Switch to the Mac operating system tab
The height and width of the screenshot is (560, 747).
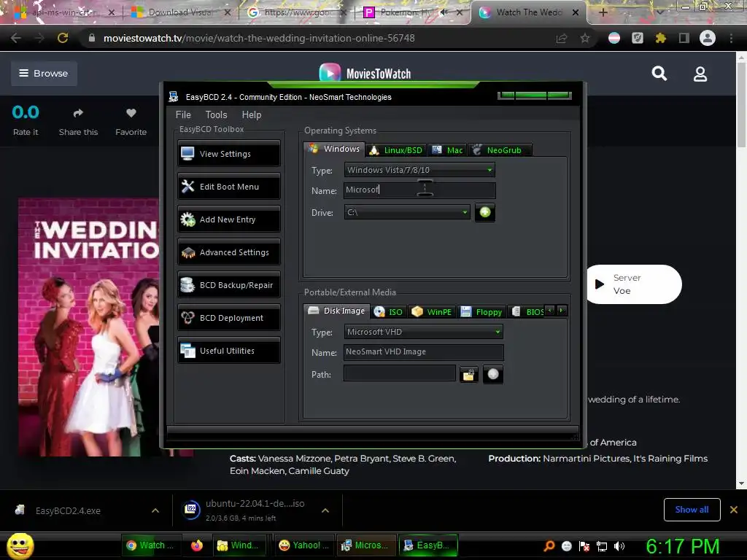pyautogui.click(x=447, y=150)
